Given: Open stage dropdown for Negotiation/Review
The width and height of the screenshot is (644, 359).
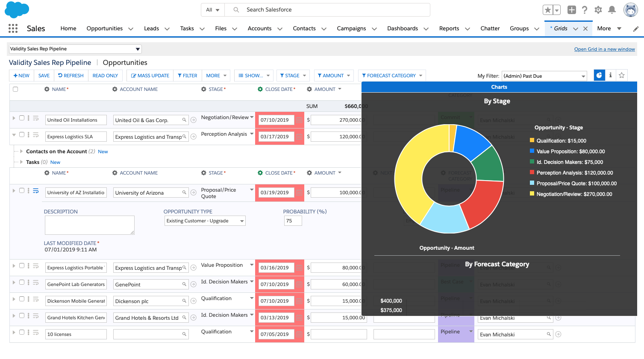Looking at the screenshot, I should coord(252,117).
